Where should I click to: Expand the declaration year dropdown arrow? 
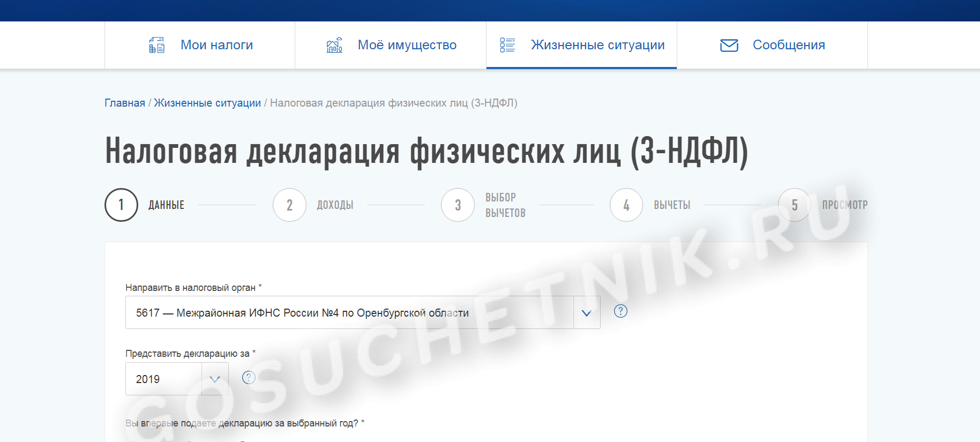click(x=215, y=379)
